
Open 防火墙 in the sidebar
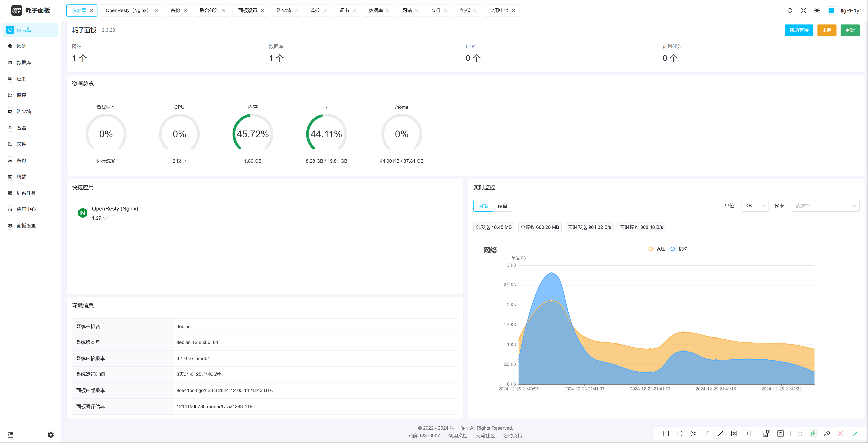tap(30, 111)
